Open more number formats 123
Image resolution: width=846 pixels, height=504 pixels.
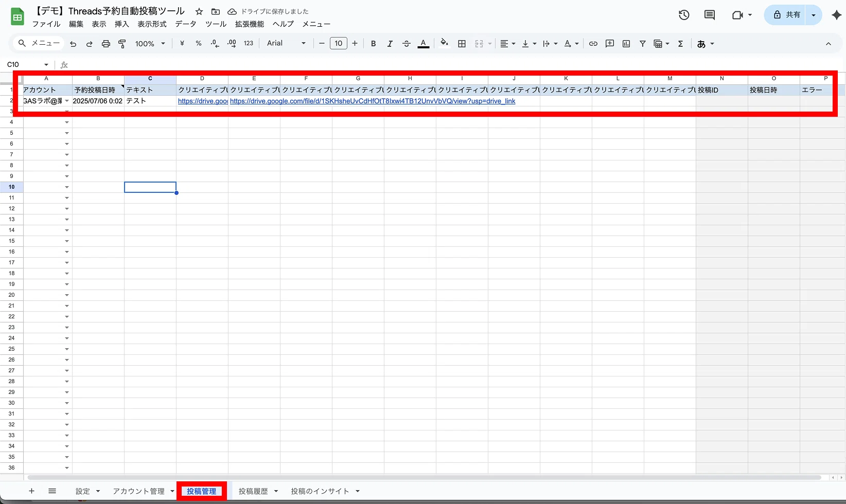click(x=249, y=44)
